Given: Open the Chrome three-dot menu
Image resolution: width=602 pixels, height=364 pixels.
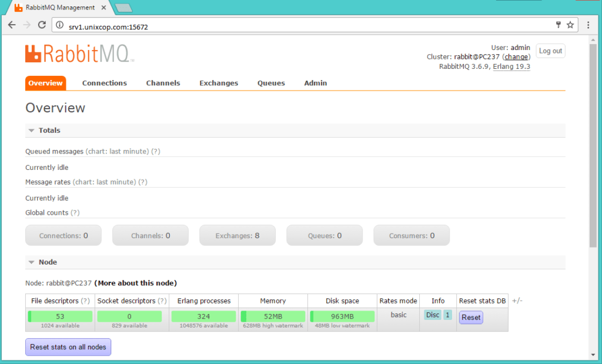Looking at the screenshot, I should 588,25.
